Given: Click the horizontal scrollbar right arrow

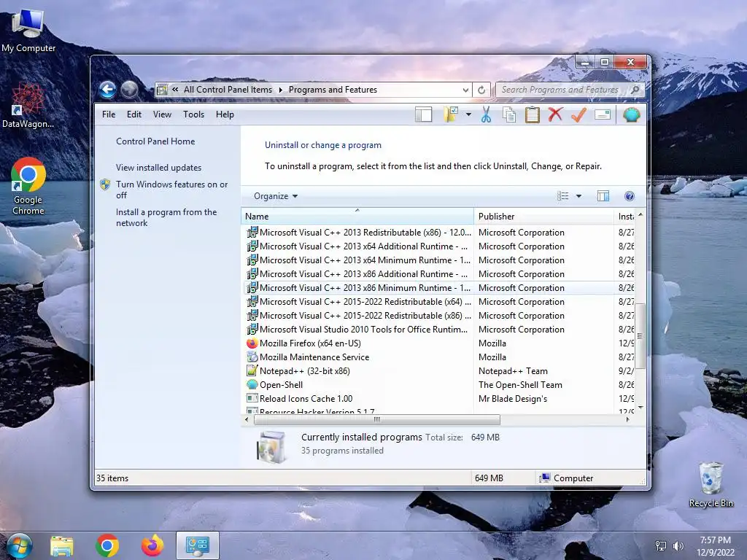Looking at the screenshot, I should [628, 419].
